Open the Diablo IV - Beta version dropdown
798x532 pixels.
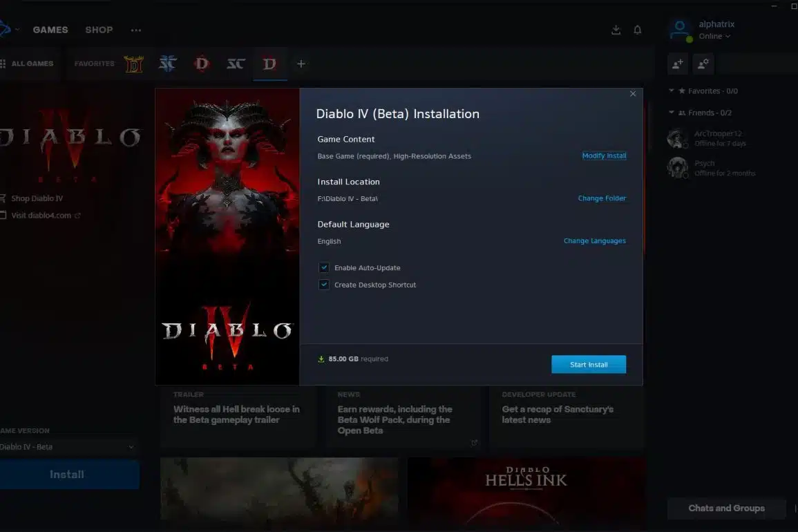coord(68,446)
